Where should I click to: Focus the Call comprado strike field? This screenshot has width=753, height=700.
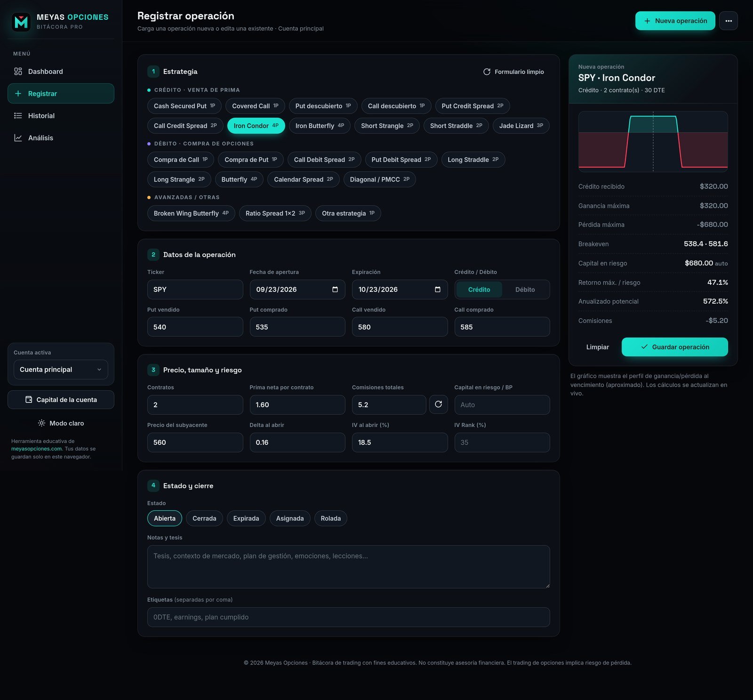tap(502, 327)
